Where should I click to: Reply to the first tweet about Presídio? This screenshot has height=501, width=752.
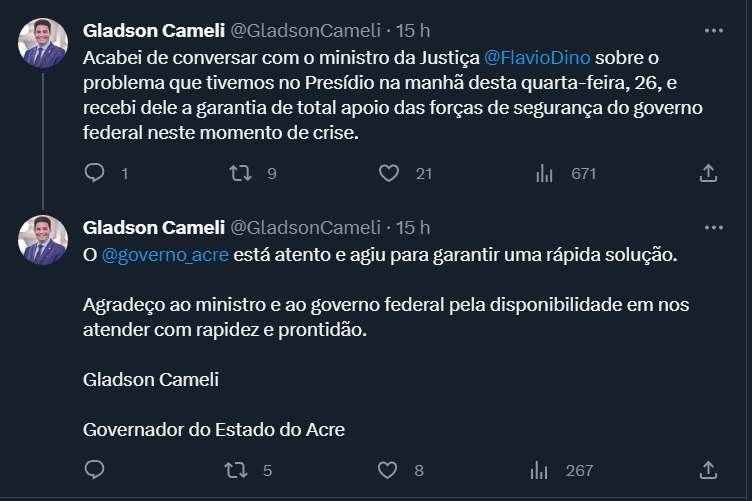pos(95,173)
